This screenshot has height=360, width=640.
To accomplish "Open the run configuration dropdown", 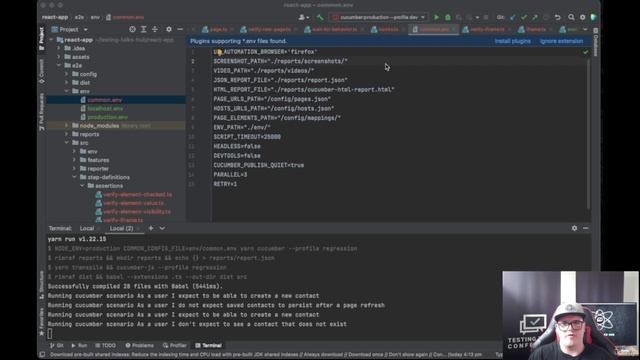I will [379, 18].
